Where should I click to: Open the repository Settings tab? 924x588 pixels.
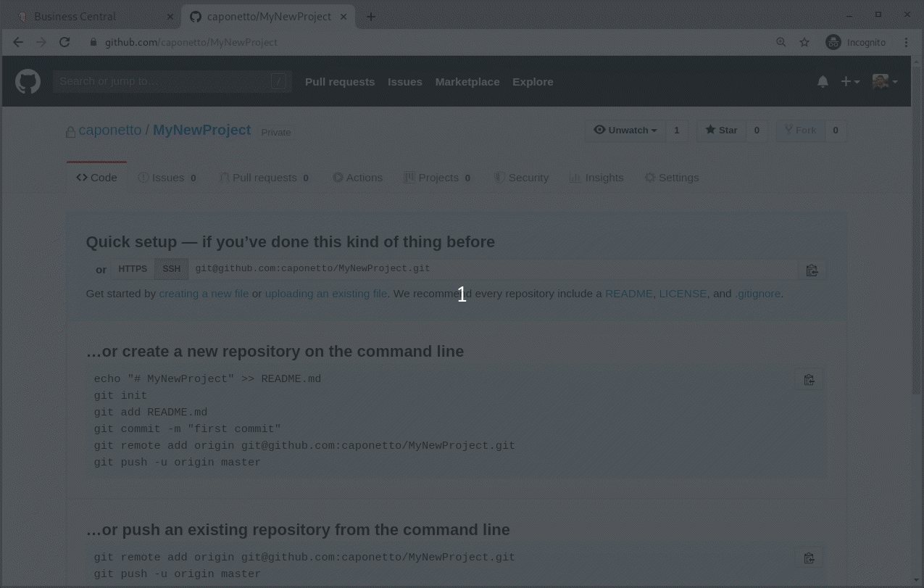[x=672, y=178]
